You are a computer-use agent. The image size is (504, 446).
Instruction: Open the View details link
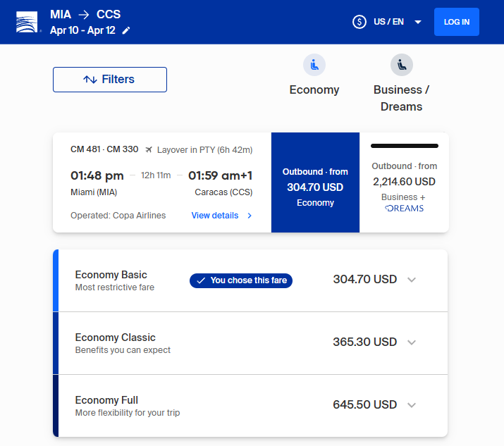pyautogui.click(x=222, y=216)
